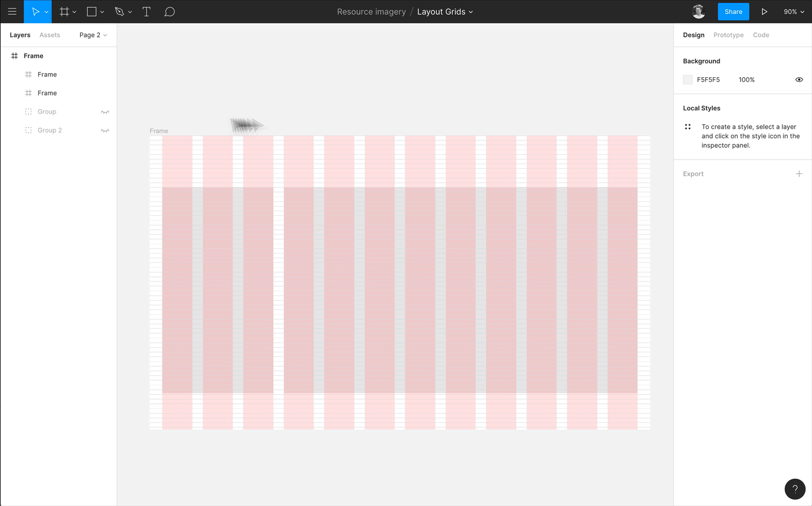Screen dimensions: 812x506
Task: Open Layout Grids file name dropdown
Action: (x=445, y=12)
